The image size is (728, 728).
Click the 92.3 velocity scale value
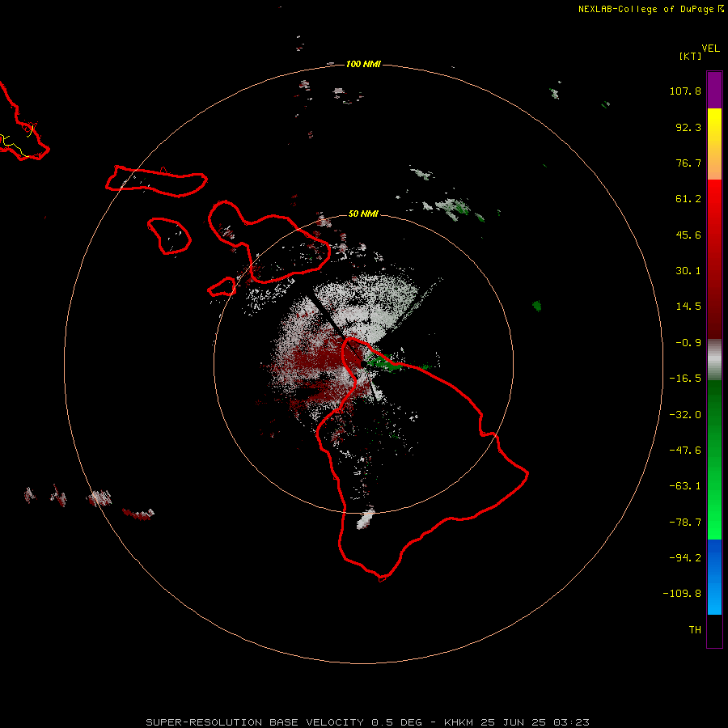pyautogui.click(x=688, y=127)
